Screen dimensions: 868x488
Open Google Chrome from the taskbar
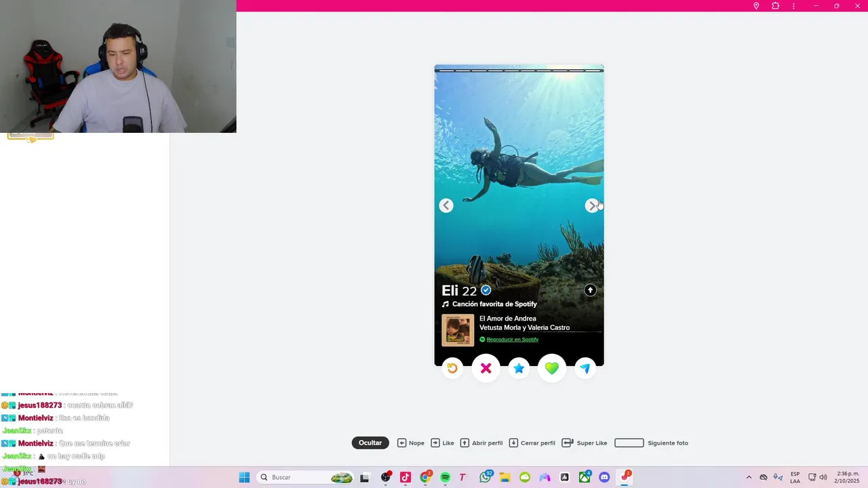click(x=426, y=477)
